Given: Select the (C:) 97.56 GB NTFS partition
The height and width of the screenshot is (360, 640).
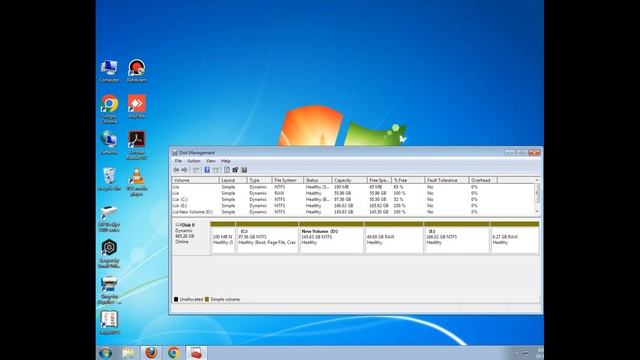Looking at the screenshot, I should 267,238.
